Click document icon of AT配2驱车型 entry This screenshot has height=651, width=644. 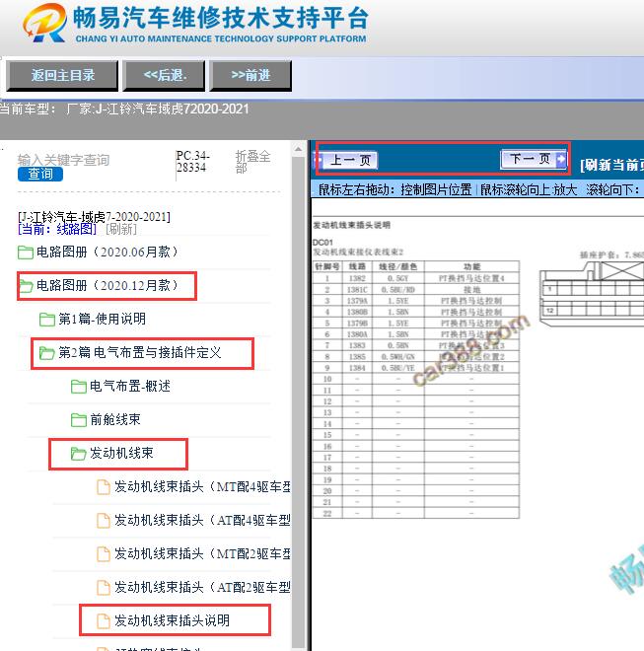[x=103, y=588]
